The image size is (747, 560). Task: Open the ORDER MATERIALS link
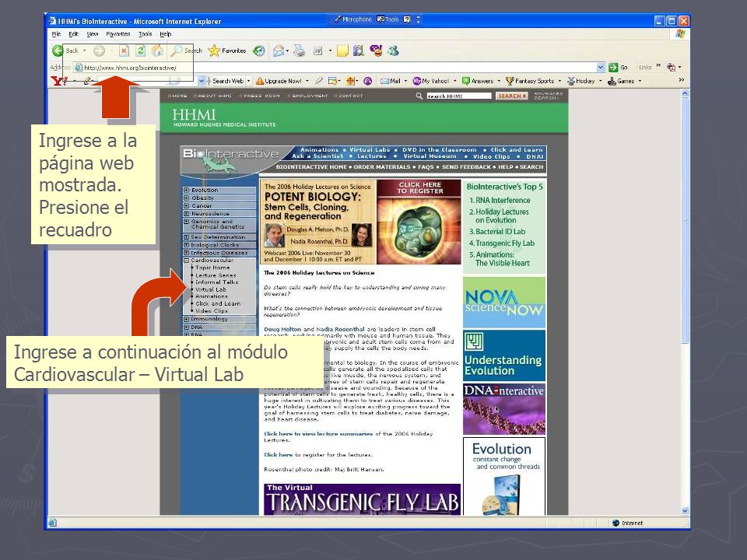click(x=381, y=167)
